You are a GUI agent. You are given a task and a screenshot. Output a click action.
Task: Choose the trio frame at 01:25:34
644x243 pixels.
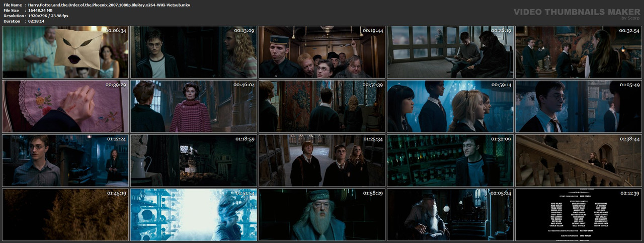(322, 160)
